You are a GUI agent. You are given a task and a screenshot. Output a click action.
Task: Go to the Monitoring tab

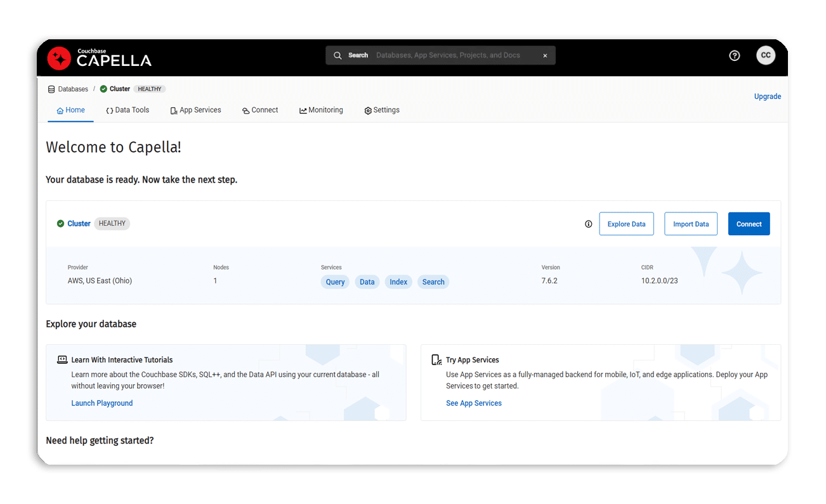point(321,110)
